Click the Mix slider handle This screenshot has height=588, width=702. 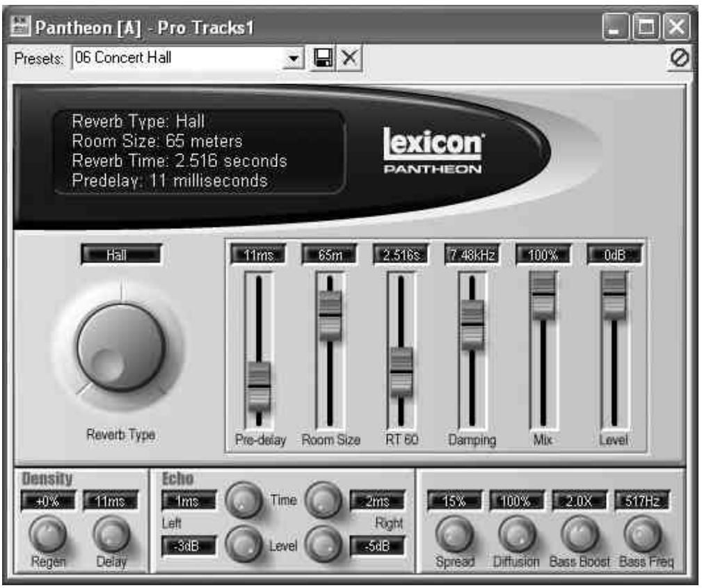point(543,294)
